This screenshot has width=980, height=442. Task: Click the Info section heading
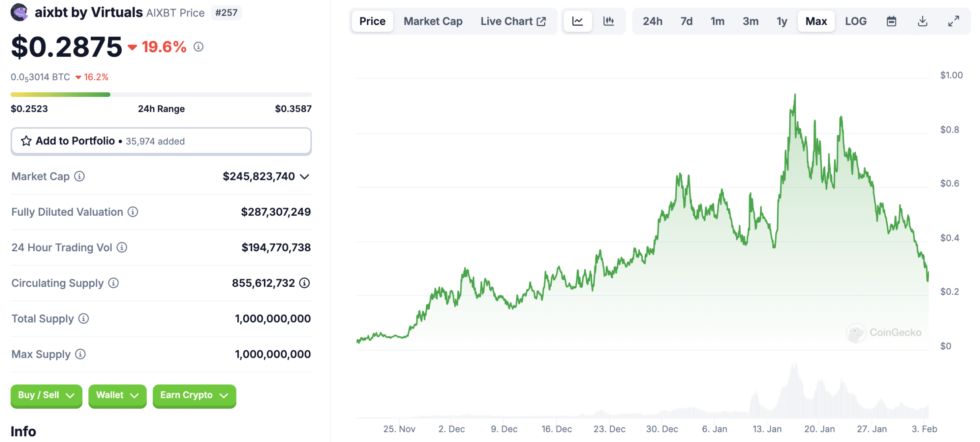[x=23, y=432]
